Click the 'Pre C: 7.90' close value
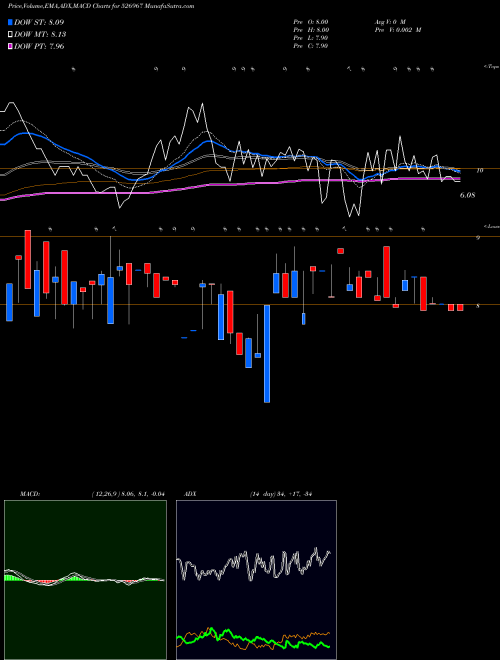500x660 pixels. click(x=311, y=46)
